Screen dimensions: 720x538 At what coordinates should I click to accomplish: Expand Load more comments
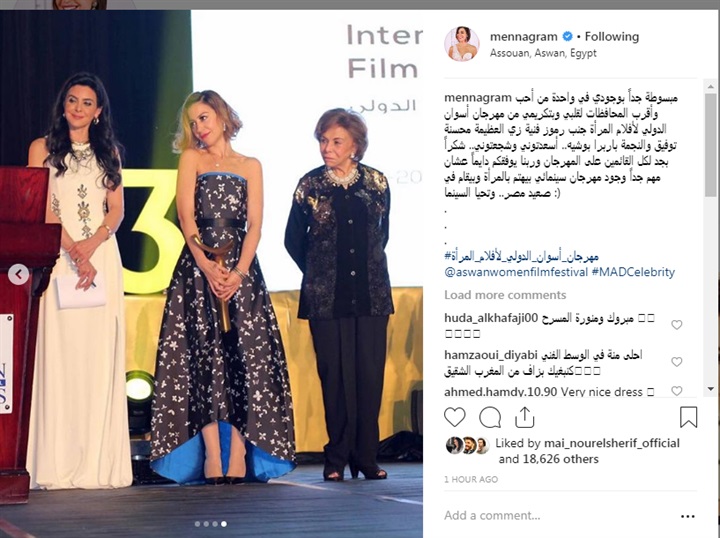(505, 295)
